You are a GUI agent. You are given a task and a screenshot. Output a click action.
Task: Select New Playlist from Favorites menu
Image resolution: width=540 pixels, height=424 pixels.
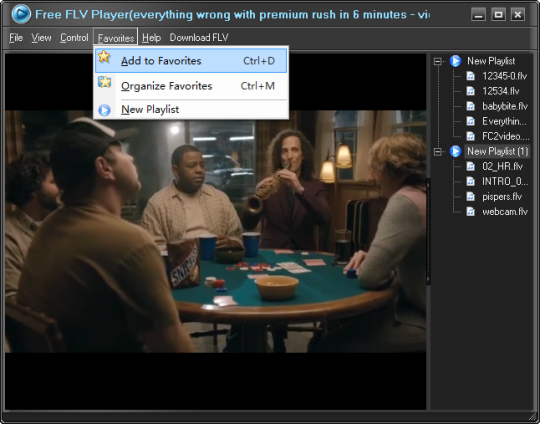tap(191, 110)
